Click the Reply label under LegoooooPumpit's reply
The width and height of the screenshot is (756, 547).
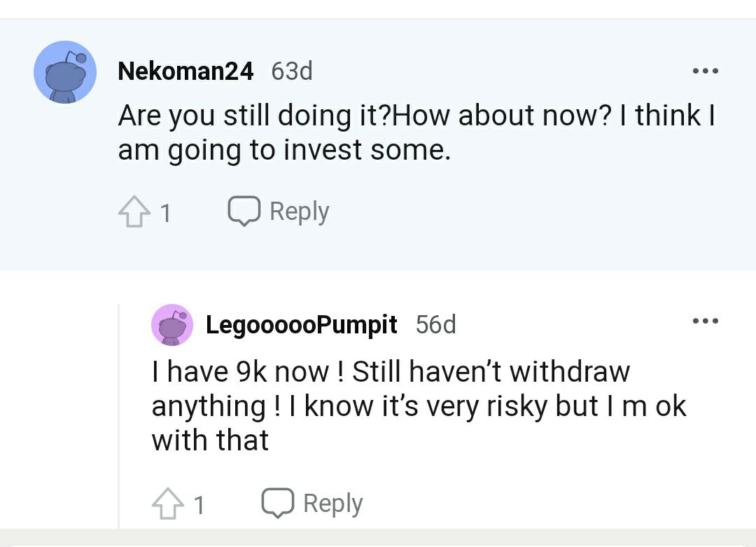click(333, 504)
